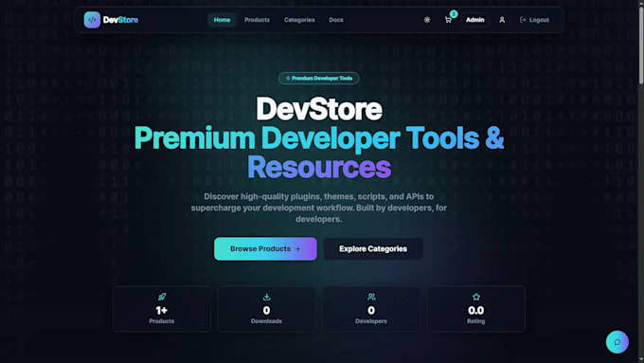The image size is (644, 363).
Task: Click the cart badge showing 2
Action: point(454,14)
